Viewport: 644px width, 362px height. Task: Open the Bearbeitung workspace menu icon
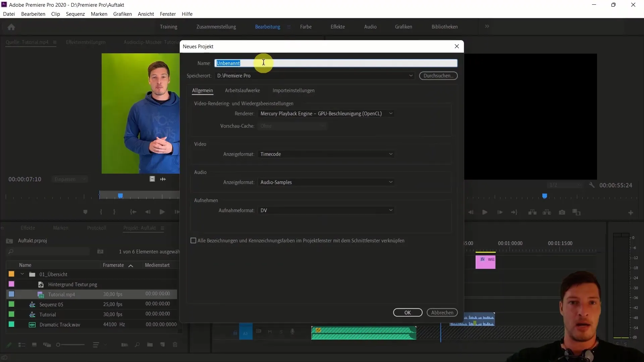[x=289, y=27]
